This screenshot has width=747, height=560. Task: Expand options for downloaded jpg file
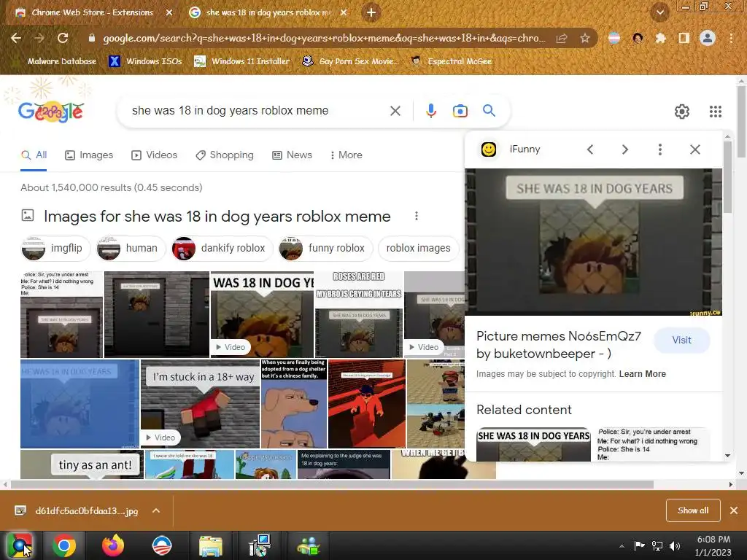click(156, 510)
